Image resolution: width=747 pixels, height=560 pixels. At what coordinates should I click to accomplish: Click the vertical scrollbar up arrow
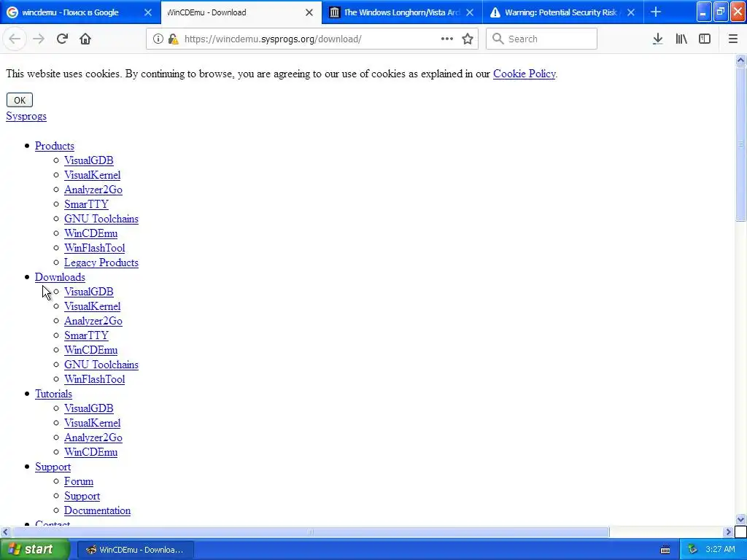pyautogui.click(x=740, y=60)
